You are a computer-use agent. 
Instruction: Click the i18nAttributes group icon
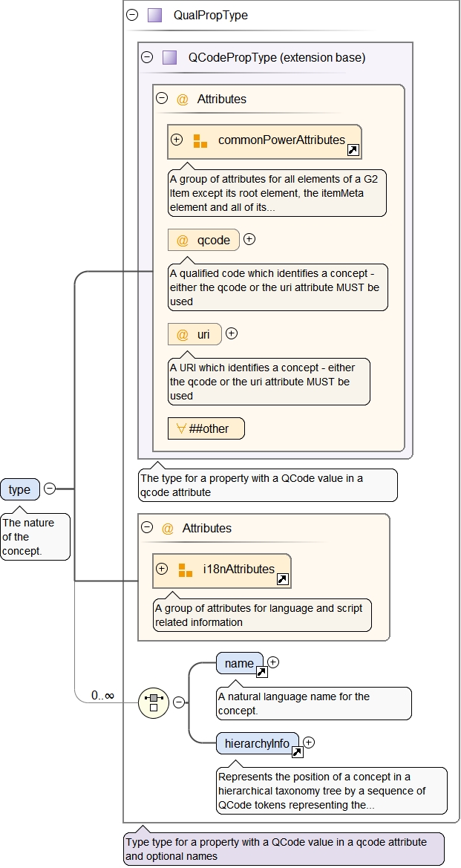tap(185, 570)
